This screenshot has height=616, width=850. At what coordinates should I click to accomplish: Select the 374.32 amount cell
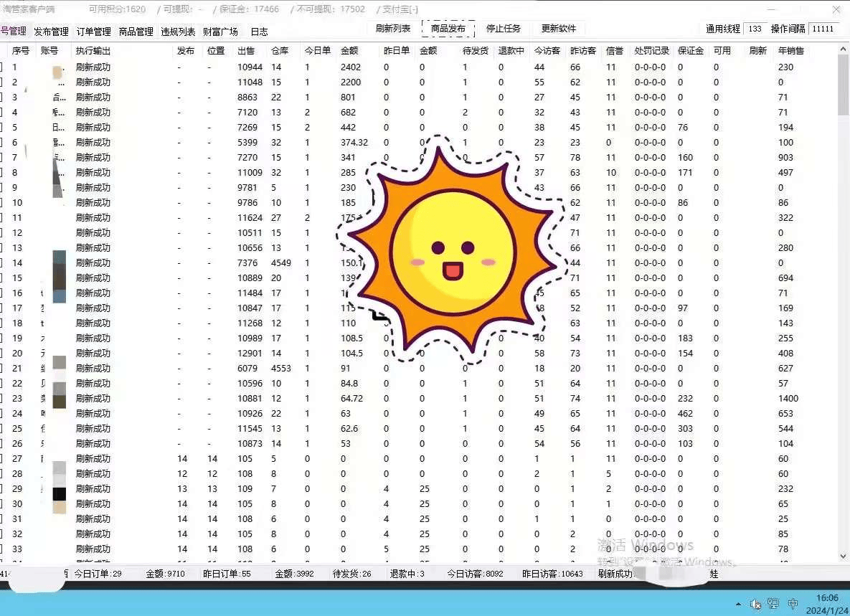(354, 143)
